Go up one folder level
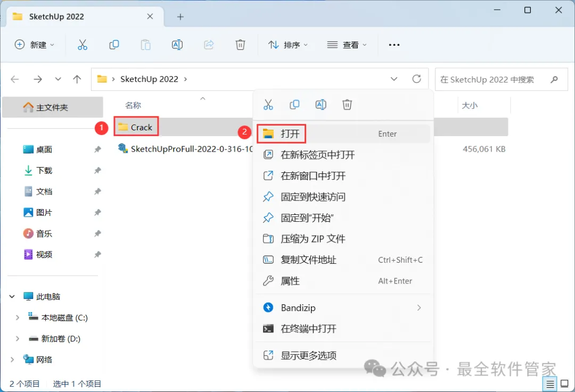Image resolution: width=575 pixels, height=392 pixels. [x=77, y=79]
